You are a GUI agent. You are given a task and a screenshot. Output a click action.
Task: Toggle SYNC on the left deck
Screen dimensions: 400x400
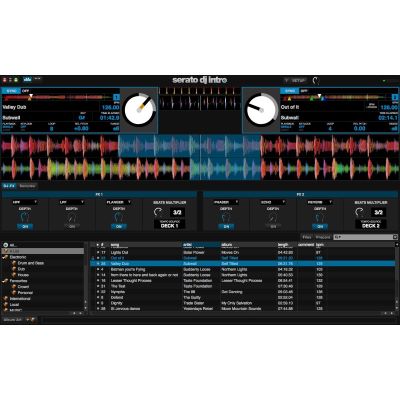(12, 91)
